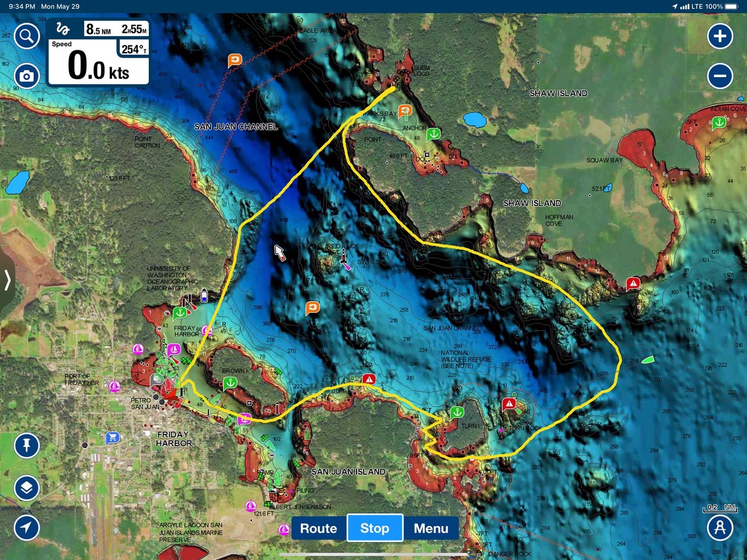Zoom out with the minus button
This screenshot has width=747, height=560.
720,76
